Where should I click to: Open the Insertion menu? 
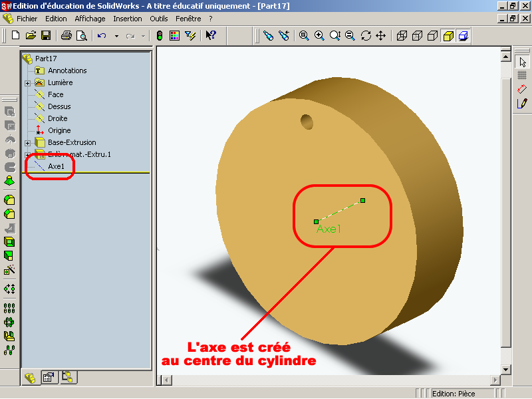127,19
